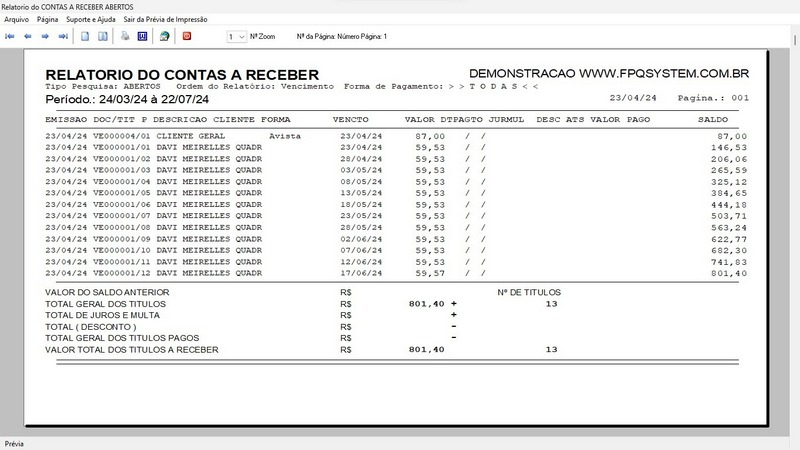Click document VE000001/04 in the list
The image size is (800, 450).
pyautogui.click(x=122, y=182)
